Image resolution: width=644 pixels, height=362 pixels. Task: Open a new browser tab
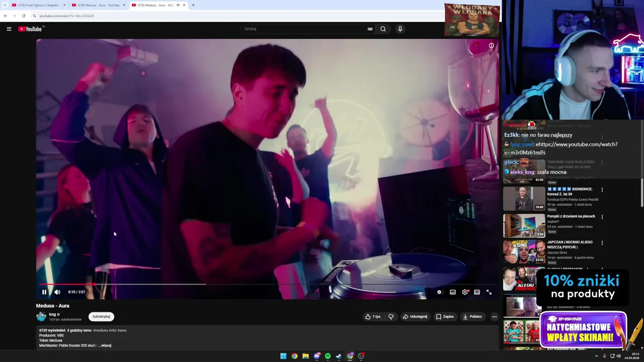193,5
